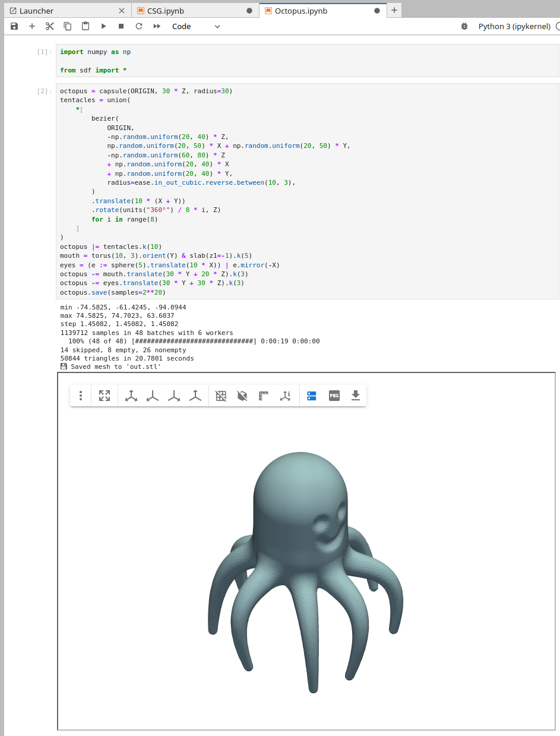The width and height of the screenshot is (560, 736).
Task: Insert a new cell below with plus icon
Action: (x=32, y=26)
